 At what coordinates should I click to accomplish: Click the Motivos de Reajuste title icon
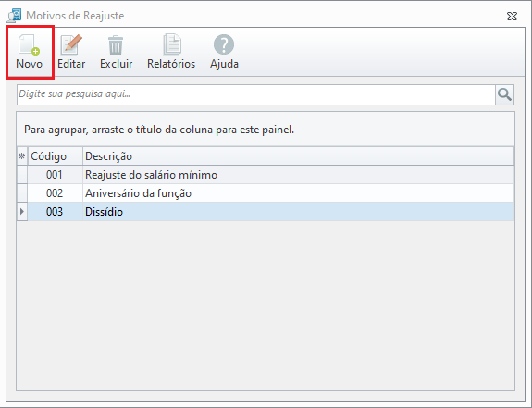14,16
